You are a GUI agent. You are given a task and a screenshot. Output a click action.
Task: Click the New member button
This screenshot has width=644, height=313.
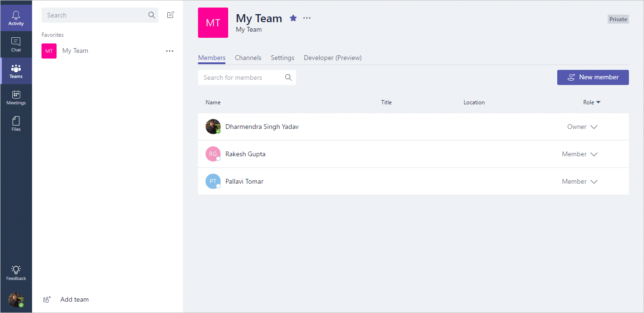click(593, 77)
